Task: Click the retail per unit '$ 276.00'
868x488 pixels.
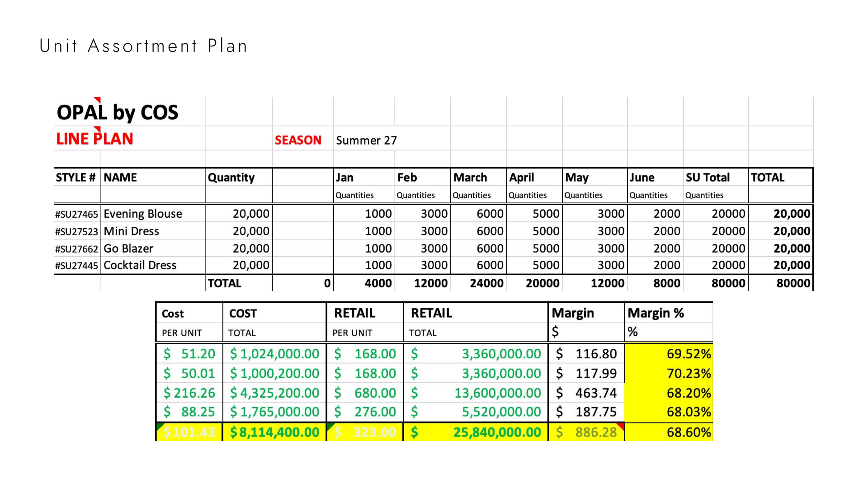Action: [365, 412]
